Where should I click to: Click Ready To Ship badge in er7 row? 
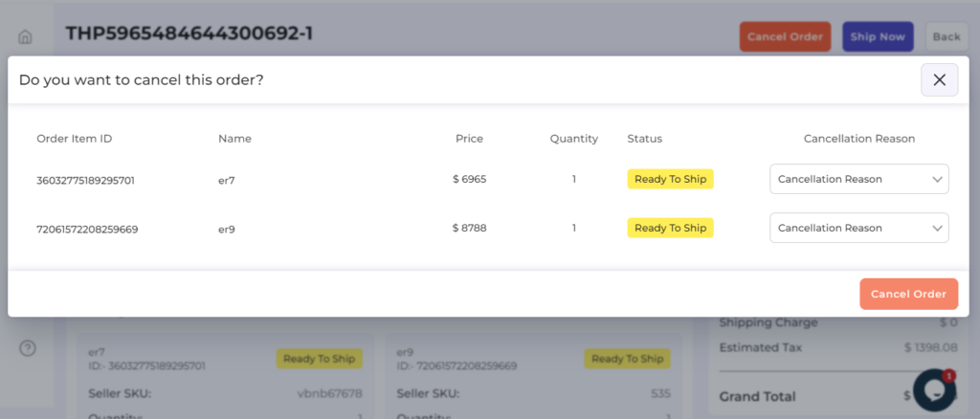click(670, 179)
